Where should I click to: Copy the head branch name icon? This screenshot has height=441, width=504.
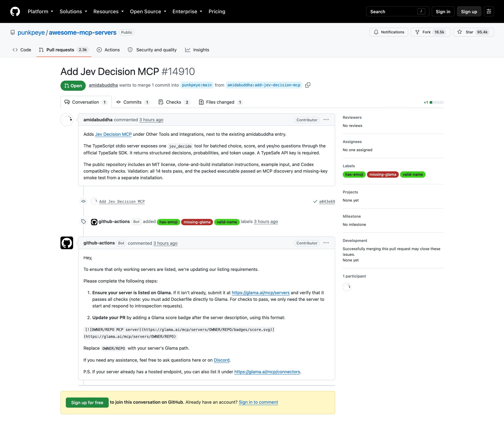(308, 85)
